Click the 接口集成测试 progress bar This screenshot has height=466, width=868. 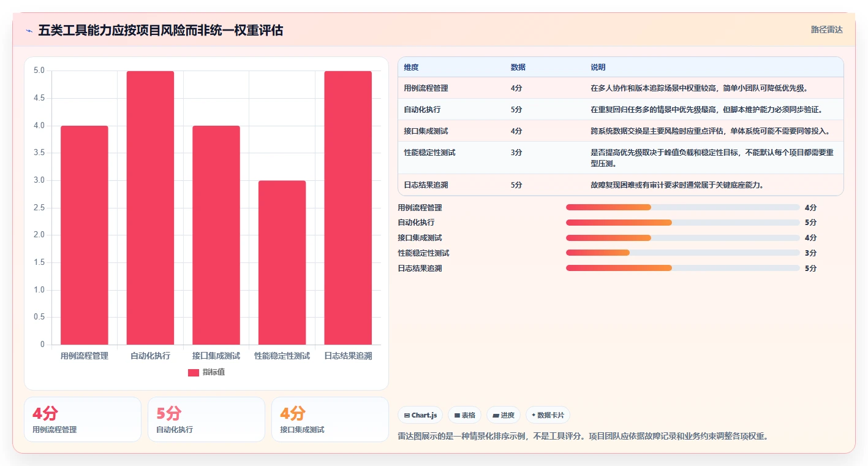point(683,238)
